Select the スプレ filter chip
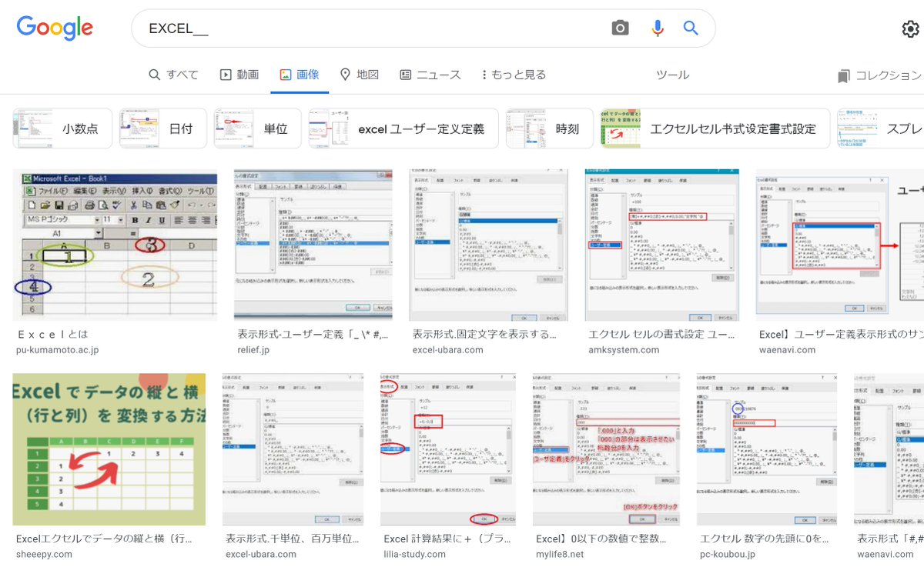Viewport: 924px width, 567px height. (x=880, y=128)
